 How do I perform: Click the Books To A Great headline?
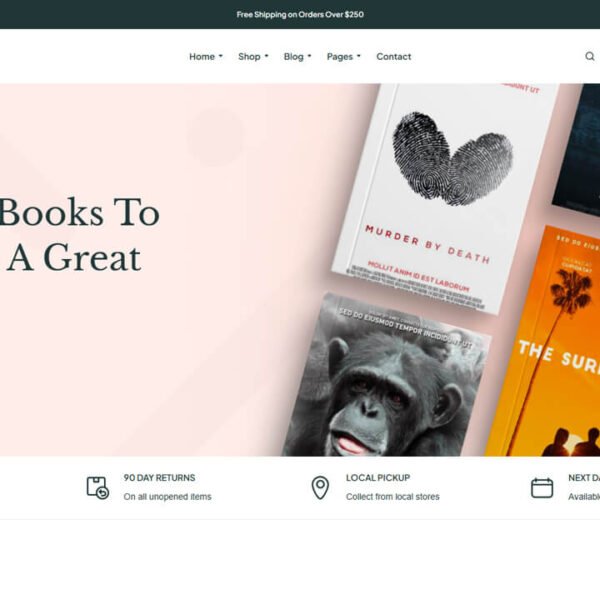(80, 235)
